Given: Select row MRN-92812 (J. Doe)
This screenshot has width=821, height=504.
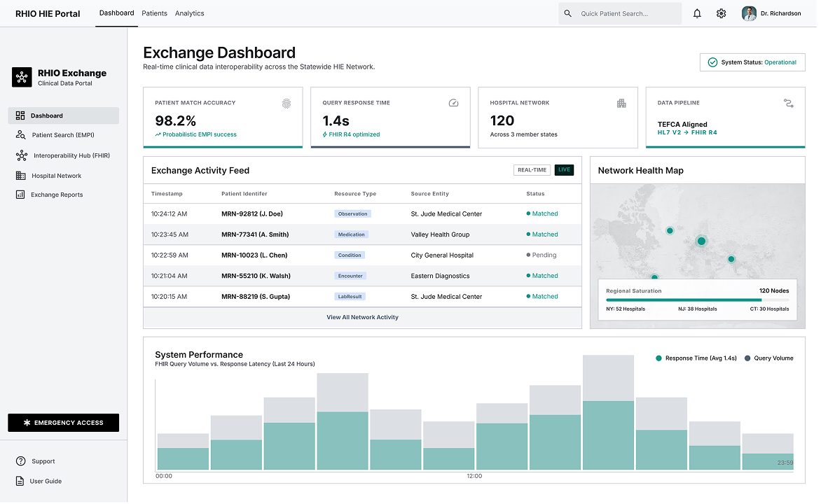Looking at the screenshot, I should pyautogui.click(x=364, y=215).
